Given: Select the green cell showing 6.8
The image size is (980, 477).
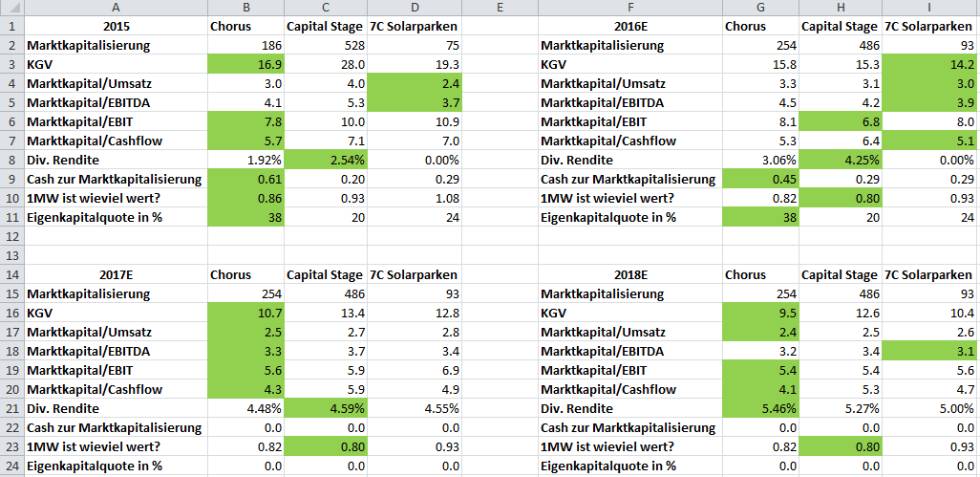Looking at the screenshot, I should click(841, 122).
